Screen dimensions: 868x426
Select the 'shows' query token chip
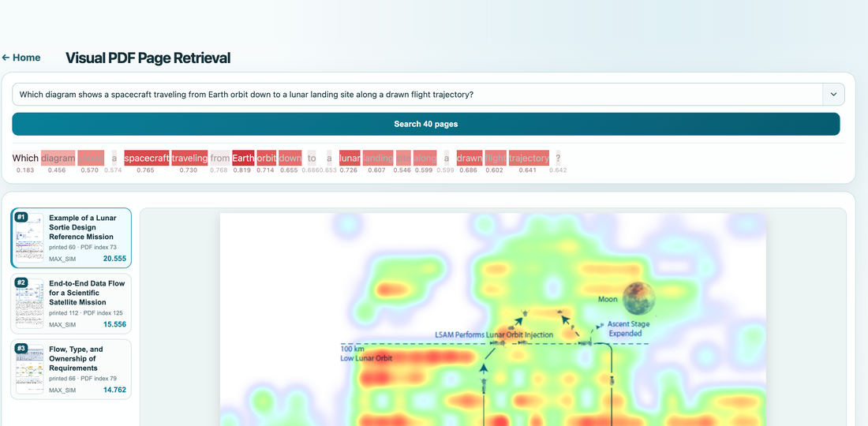point(91,159)
